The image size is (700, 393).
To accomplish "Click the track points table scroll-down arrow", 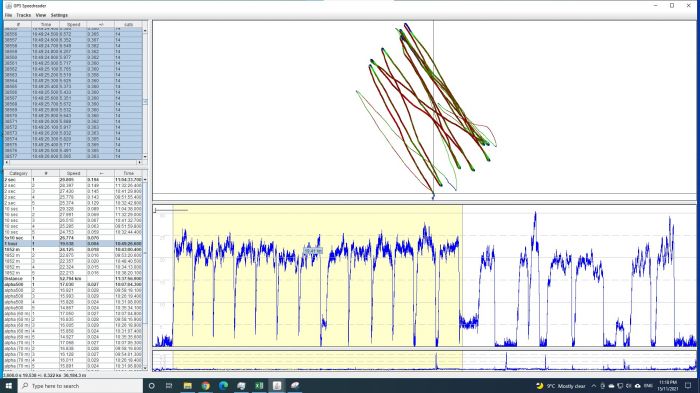I will point(145,157).
